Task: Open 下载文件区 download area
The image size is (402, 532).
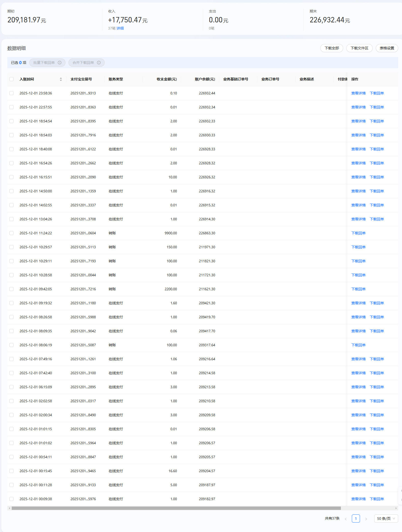Action: point(359,48)
